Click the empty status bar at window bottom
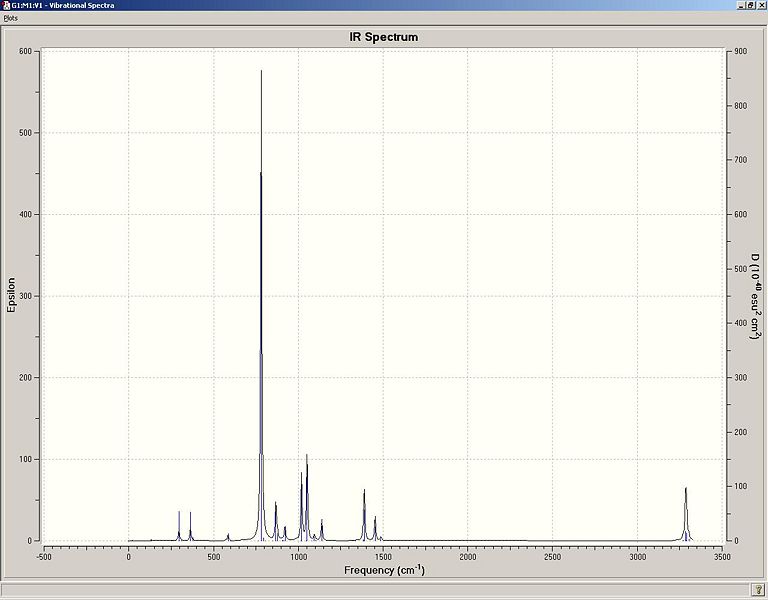 click(x=375, y=589)
